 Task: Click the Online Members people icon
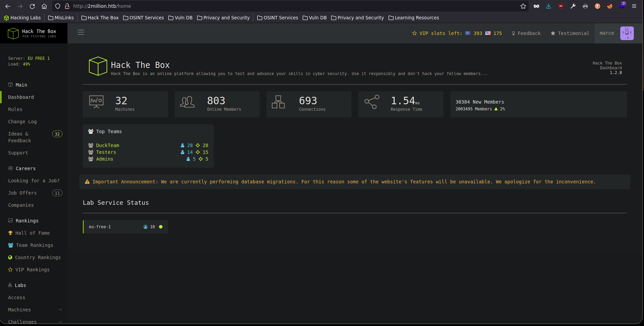click(x=187, y=102)
